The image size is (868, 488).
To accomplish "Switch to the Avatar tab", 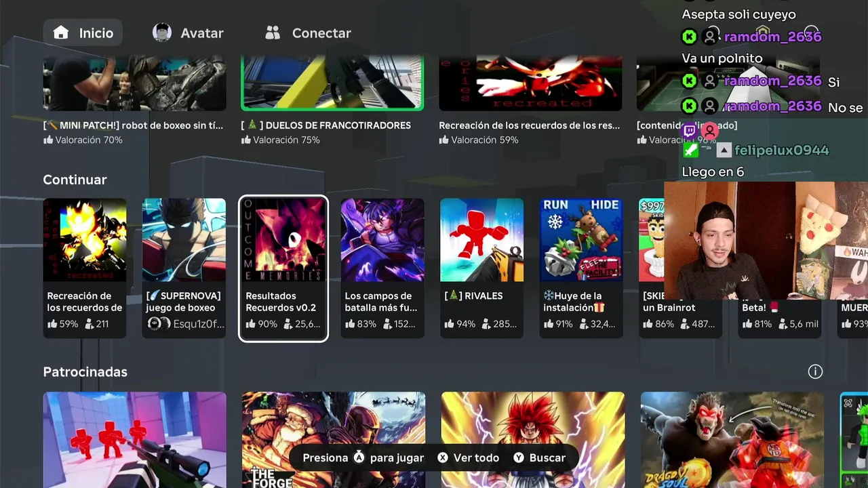I will (188, 33).
